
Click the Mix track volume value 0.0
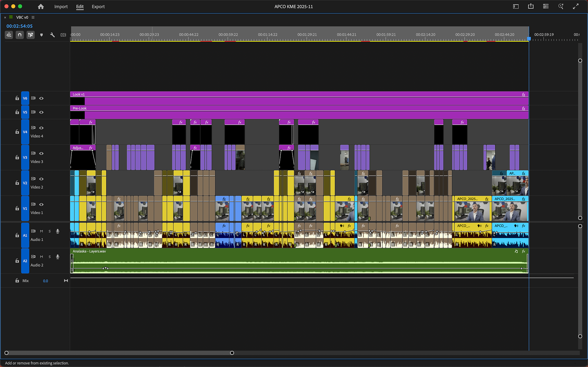click(x=45, y=281)
